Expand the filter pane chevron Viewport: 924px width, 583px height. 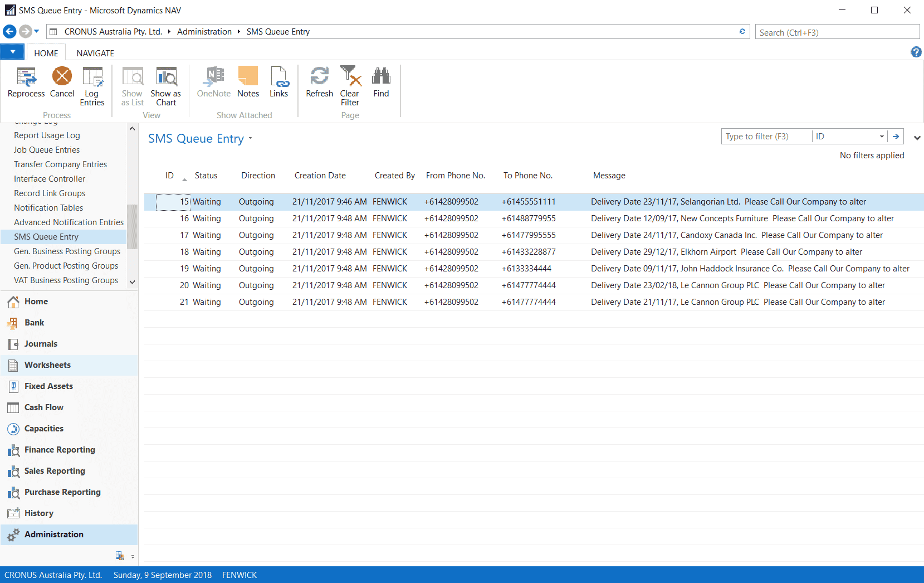[917, 138]
